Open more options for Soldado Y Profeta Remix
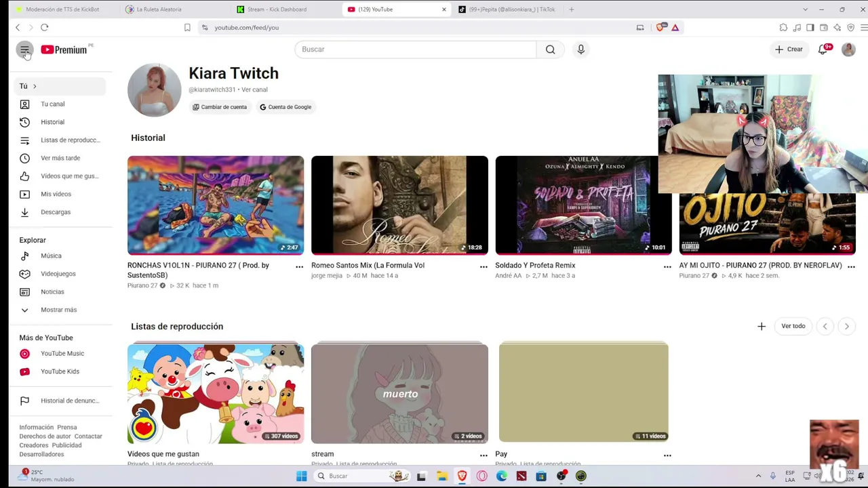The width and height of the screenshot is (868, 488). 667,267
